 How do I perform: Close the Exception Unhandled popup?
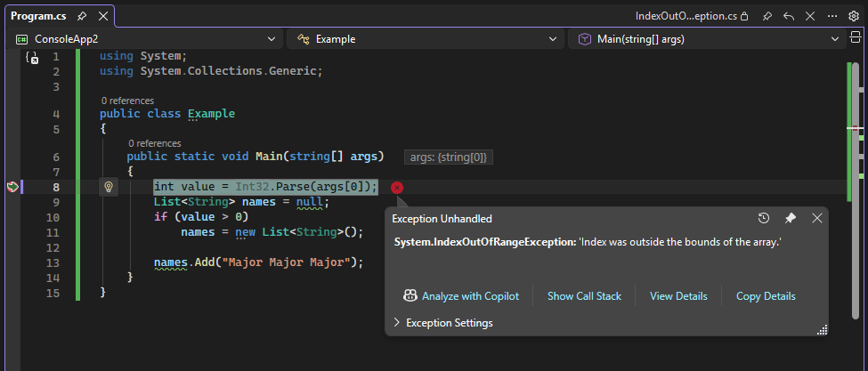[815, 219]
